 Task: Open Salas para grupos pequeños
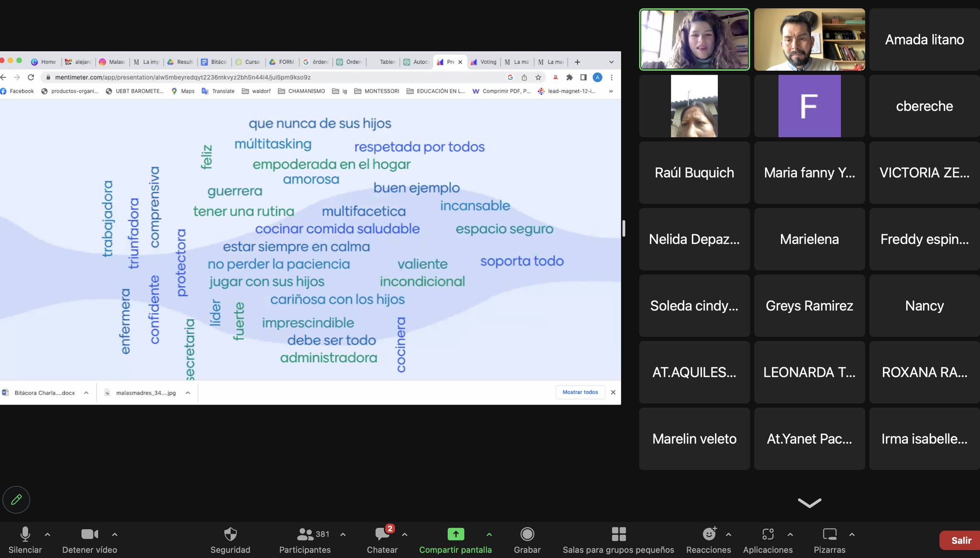point(618,534)
